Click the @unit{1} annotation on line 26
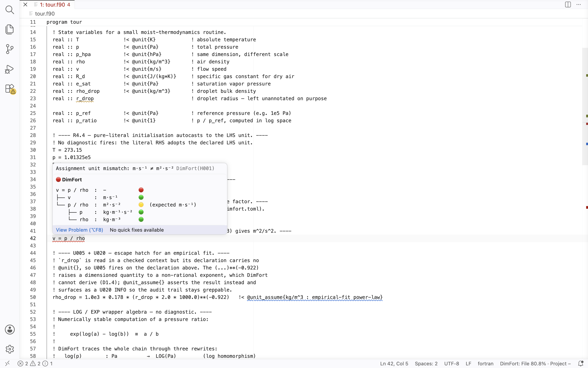 (x=144, y=121)
